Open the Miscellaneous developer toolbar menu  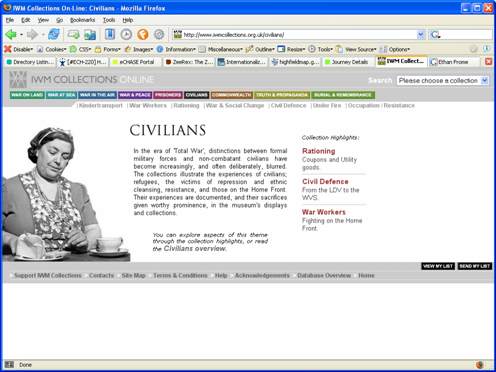(x=221, y=49)
